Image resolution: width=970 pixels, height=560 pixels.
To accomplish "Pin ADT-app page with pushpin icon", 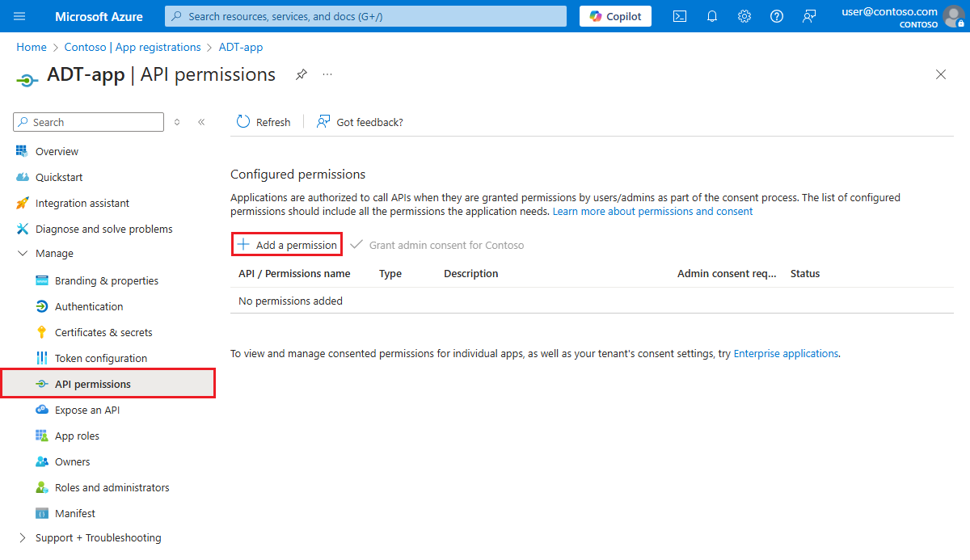I will (x=302, y=74).
